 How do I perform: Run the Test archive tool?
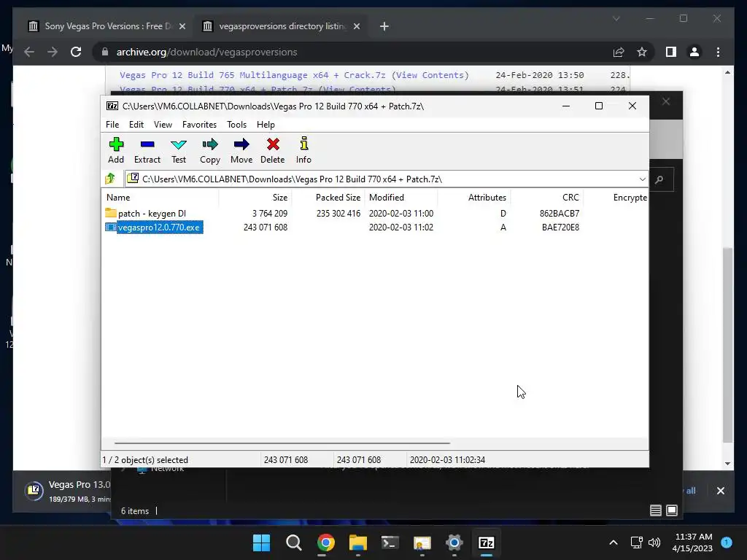pyautogui.click(x=179, y=150)
